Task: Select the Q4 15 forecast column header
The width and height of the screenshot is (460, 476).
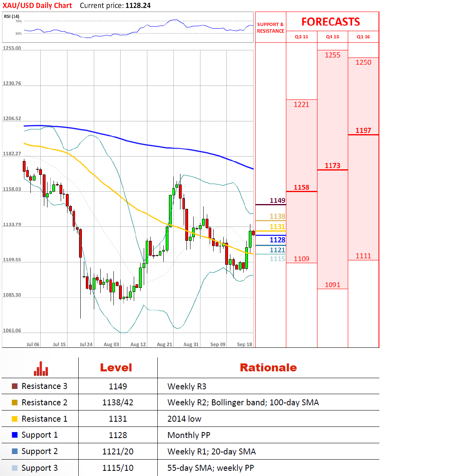Action: pos(333,37)
